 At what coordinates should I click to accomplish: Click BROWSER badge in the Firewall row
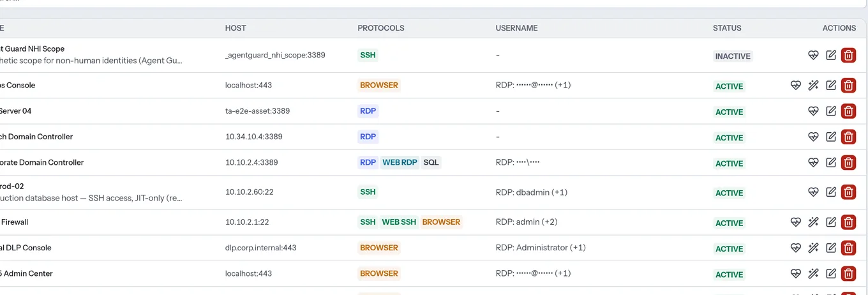click(x=441, y=222)
